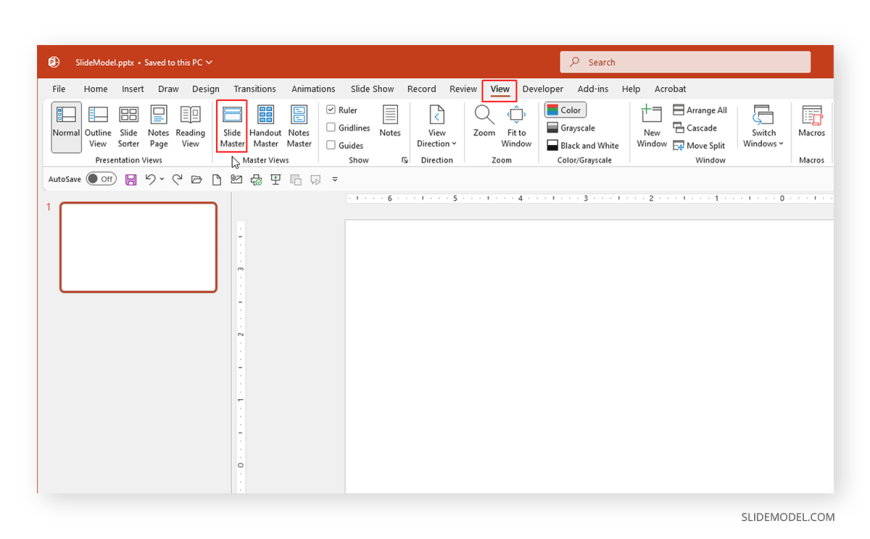Click the Search box in title bar
Viewport: 870px width, 539px height.
pyautogui.click(x=685, y=62)
